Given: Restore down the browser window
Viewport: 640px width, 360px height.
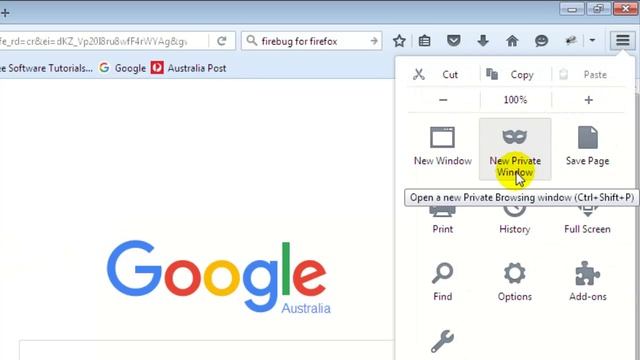Looking at the screenshot, I should 598,9.
